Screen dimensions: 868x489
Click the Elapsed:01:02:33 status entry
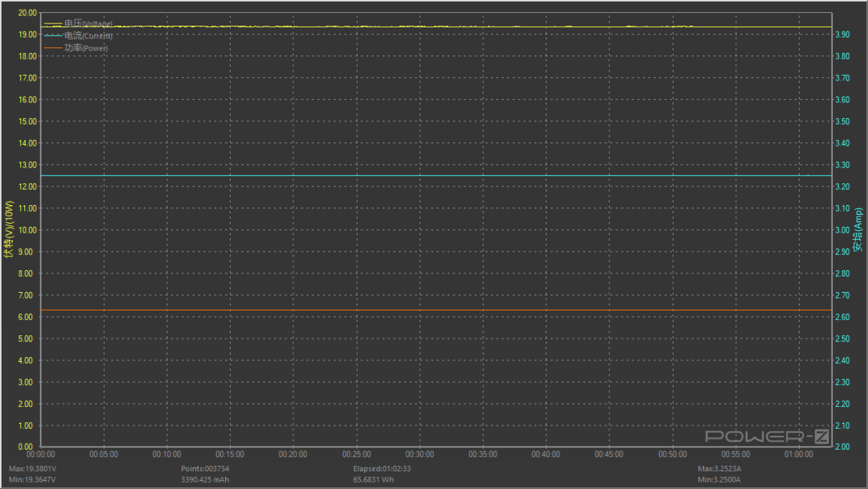click(382, 469)
